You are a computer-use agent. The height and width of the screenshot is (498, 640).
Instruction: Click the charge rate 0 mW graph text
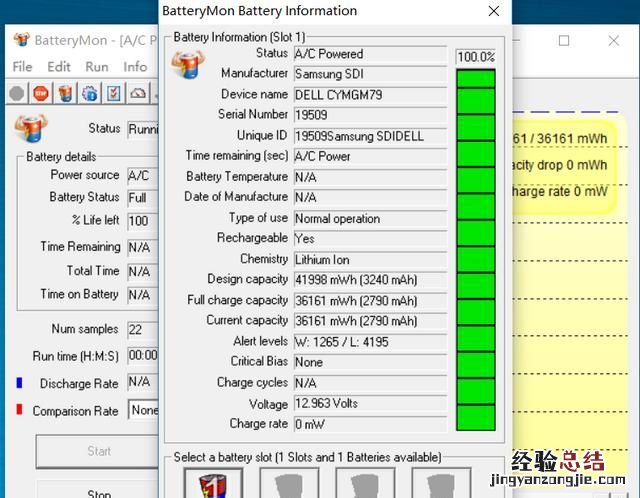(560, 191)
